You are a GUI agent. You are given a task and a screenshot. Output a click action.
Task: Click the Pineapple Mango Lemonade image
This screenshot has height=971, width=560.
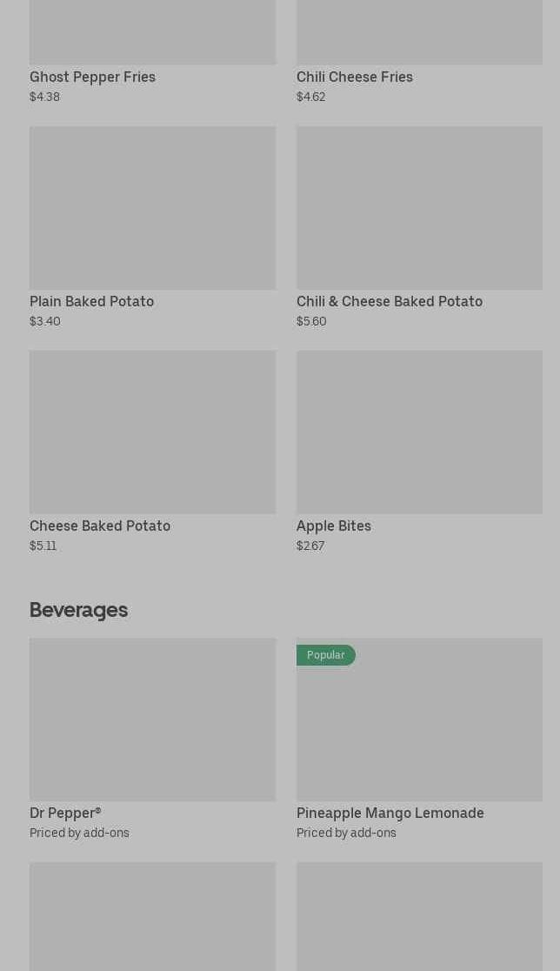click(x=419, y=731)
